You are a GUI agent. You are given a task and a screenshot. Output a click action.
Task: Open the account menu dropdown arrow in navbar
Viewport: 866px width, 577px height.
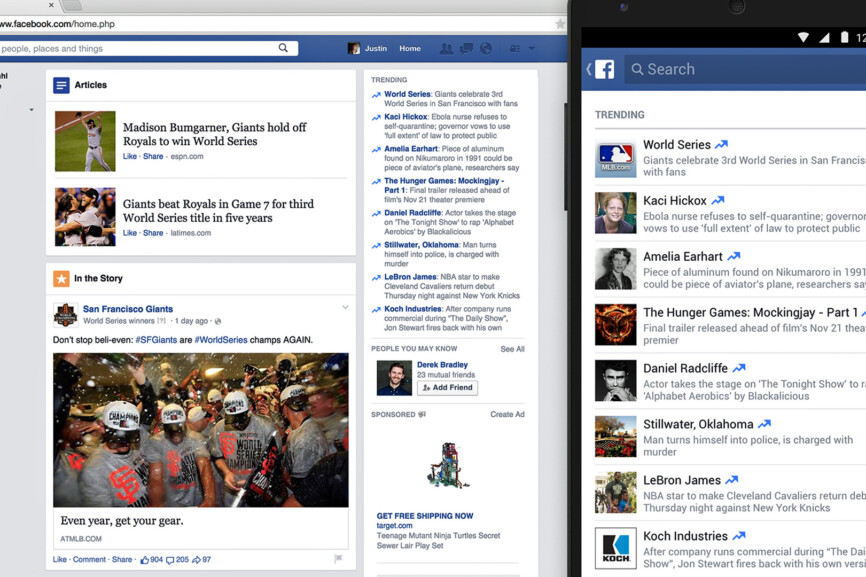(x=532, y=49)
